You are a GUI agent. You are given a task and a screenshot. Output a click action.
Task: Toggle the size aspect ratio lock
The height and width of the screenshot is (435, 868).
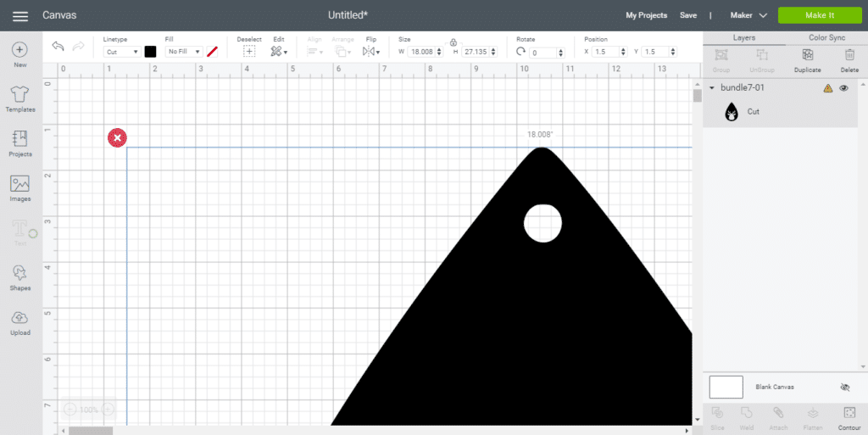pos(453,42)
